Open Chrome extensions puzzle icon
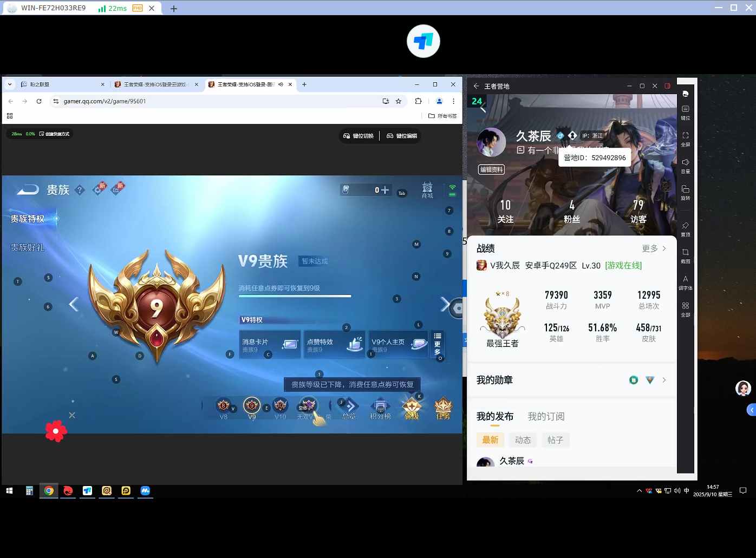Image resolution: width=756 pixels, height=558 pixels. pyautogui.click(x=418, y=101)
